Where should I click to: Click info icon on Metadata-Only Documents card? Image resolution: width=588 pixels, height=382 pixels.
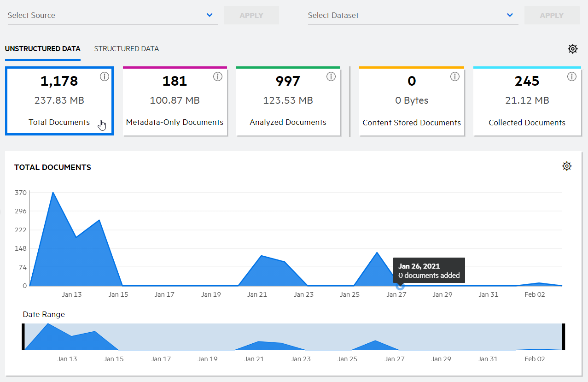point(218,77)
